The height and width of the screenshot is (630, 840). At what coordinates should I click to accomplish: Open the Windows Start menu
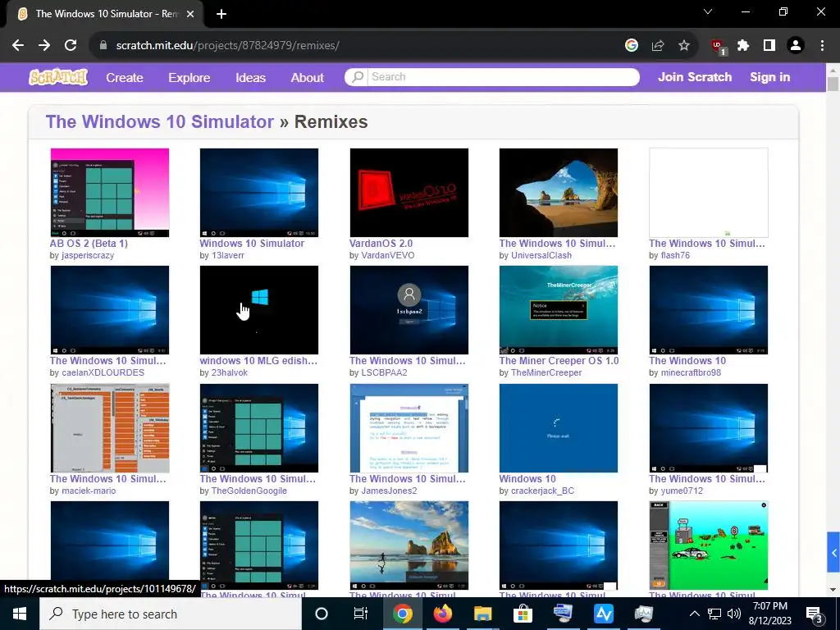20,614
